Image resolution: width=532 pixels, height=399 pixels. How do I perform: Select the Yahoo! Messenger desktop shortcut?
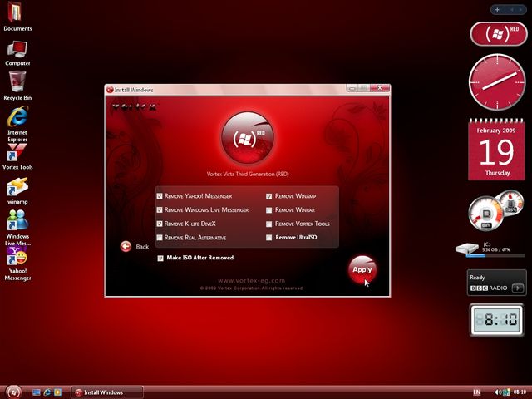point(17,264)
